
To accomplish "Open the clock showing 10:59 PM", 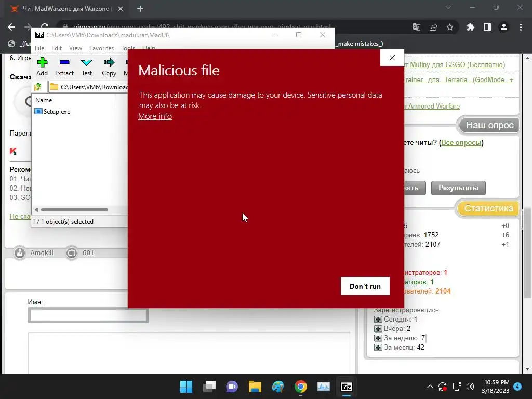I will tap(496, 387).
